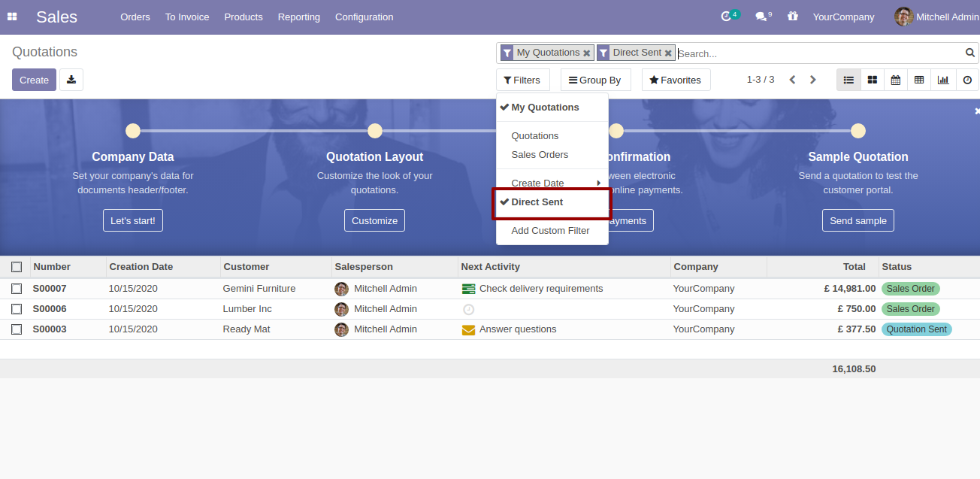Tick the select-all checkbox in table header

coord(17,267)
